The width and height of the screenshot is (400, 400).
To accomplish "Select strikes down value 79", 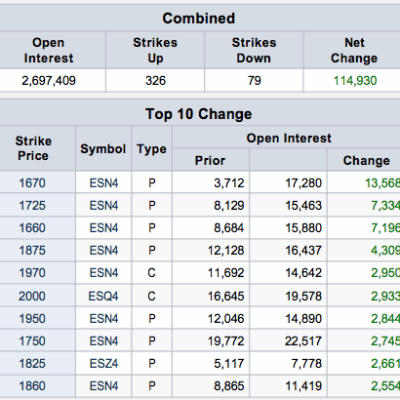I will (254, 81).
